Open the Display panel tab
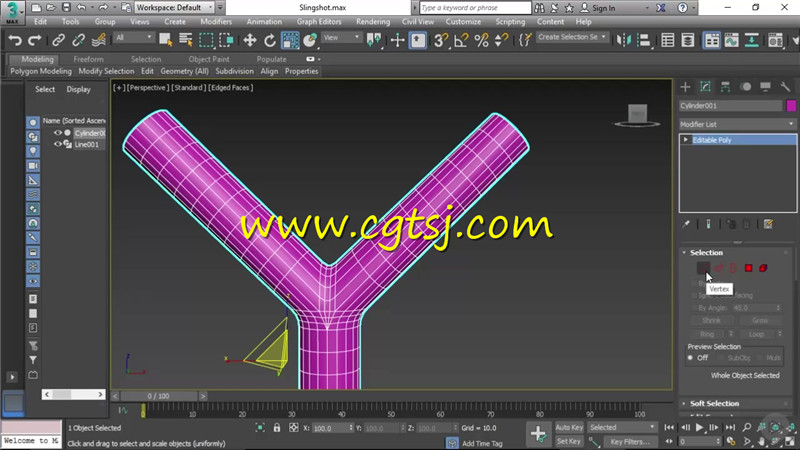Image resolution: width=800 pixels, height=450 pixels. pos(765,87)
